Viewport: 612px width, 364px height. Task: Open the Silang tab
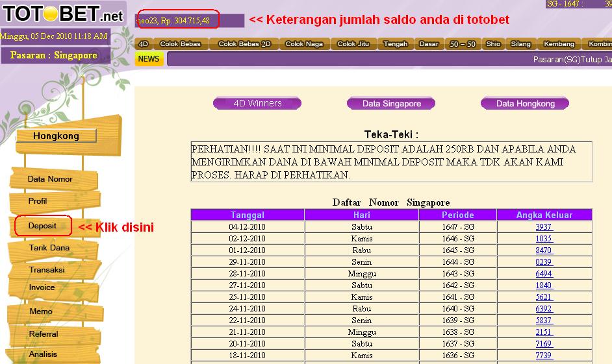[x=520, y=43]
